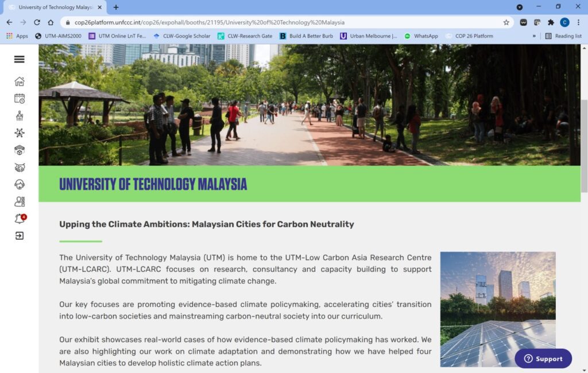Open the Chrome three-dot menu

pyautogui.click(x=579, y=22)
